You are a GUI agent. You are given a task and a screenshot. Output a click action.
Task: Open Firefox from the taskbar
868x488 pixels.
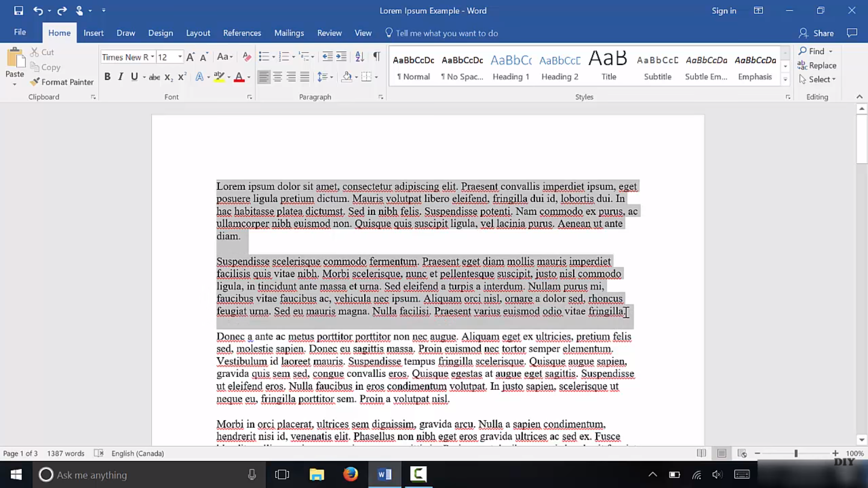[x=350, y=474]
